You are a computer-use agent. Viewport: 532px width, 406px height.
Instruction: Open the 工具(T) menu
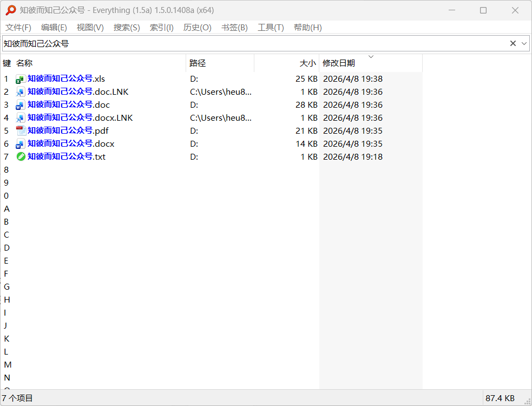271,28
